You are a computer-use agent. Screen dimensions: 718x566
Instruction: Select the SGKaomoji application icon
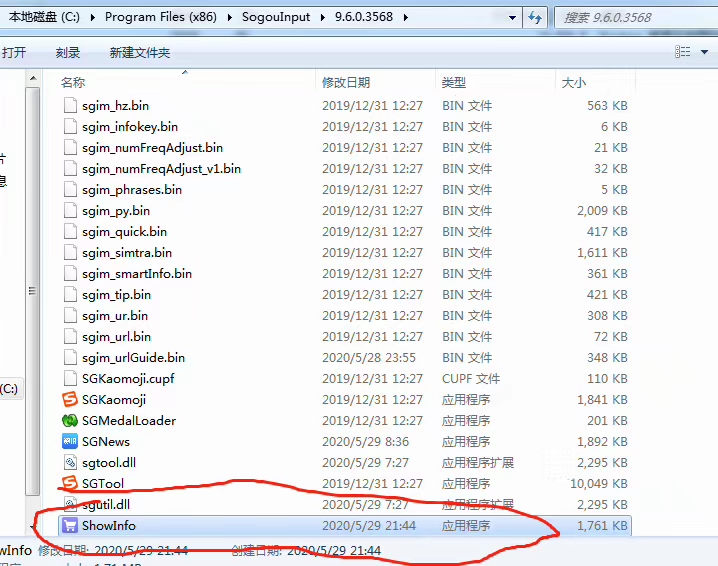tap(70, 400)
